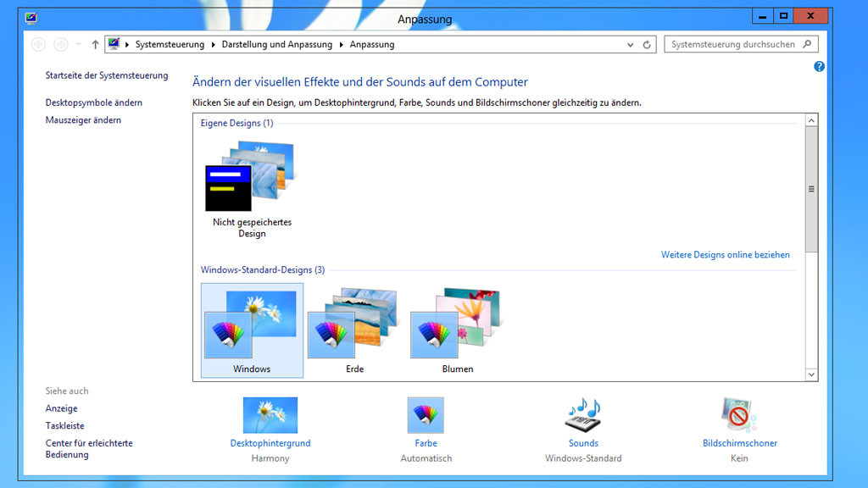The height and width of the screenshot is (488, 868).
Task: Open the Desktophintergrund wallpaper icon
Action: 270,415
